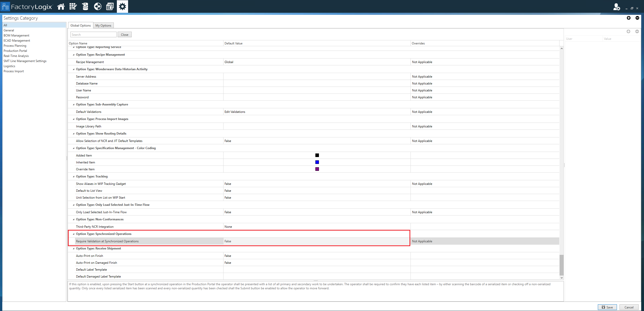Select the Global Options tab
The height and width of the screenshot is (311, 644).
coord(80,25)
